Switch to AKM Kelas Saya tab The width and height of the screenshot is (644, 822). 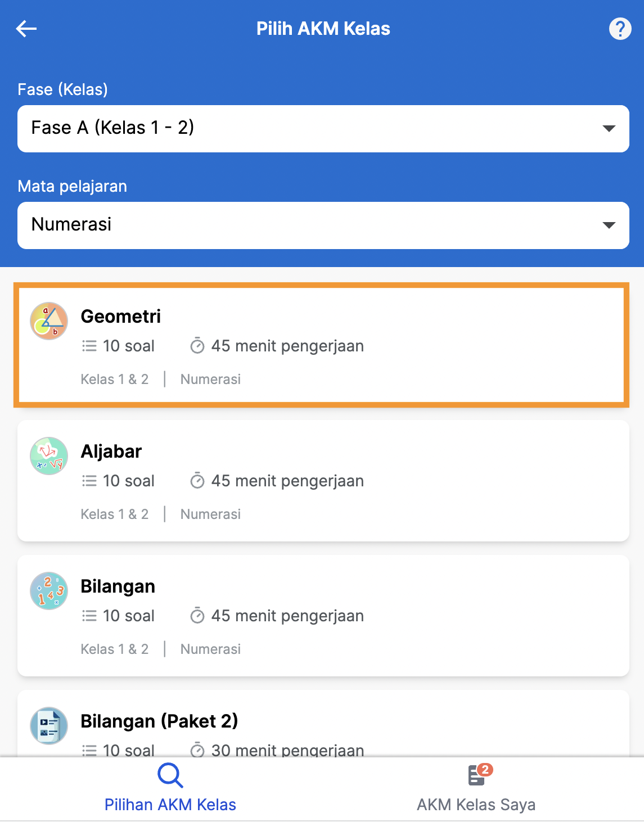tap(476, 805)
